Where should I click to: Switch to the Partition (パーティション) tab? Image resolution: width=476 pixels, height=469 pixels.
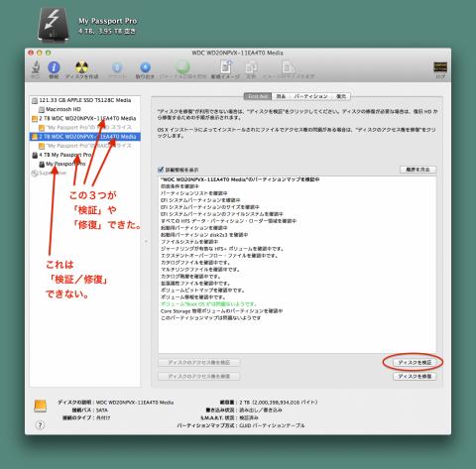pos(310,96)
